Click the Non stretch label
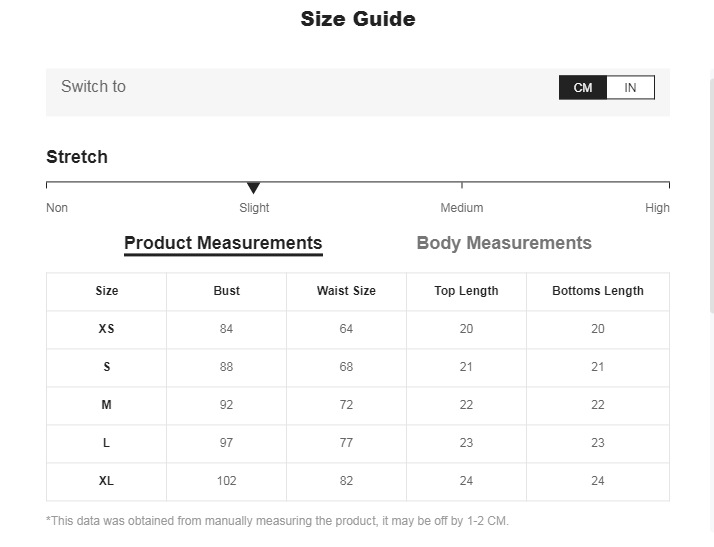The image size is (714, 547). [x=57, y=208]
